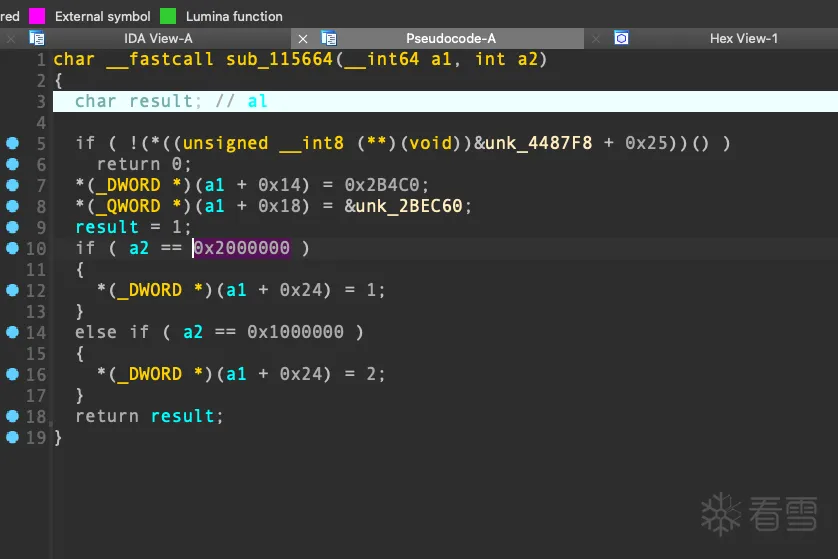Screen dimensions: 838x559
Task: Switch to the Hex View-1 tab
Action: (x=743, y=38)
